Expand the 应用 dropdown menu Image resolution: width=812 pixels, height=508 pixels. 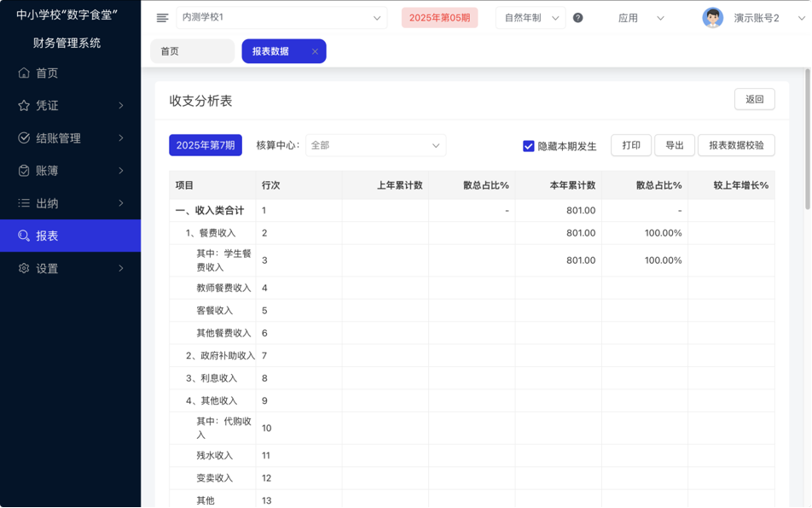point(641,18)
